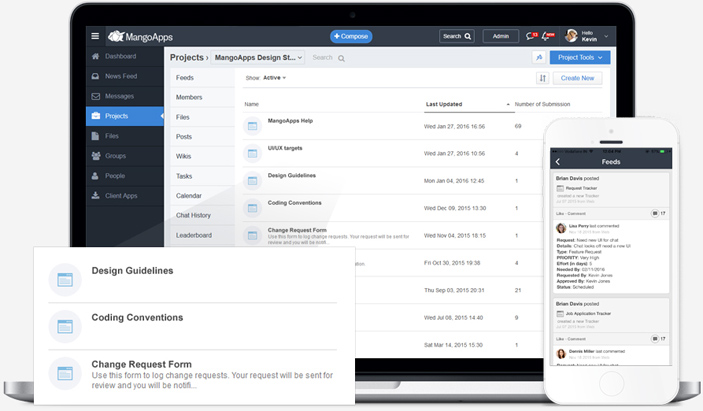This screenshot has height=411, width=703.
Task: Expand the Hello Kevin user dropdown
Action: coord(606,36)
